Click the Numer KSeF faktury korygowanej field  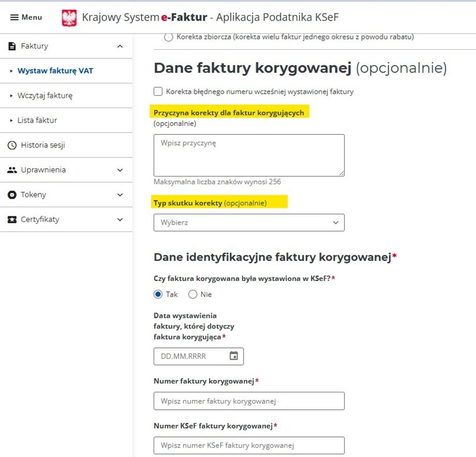(x=249, y=446)
